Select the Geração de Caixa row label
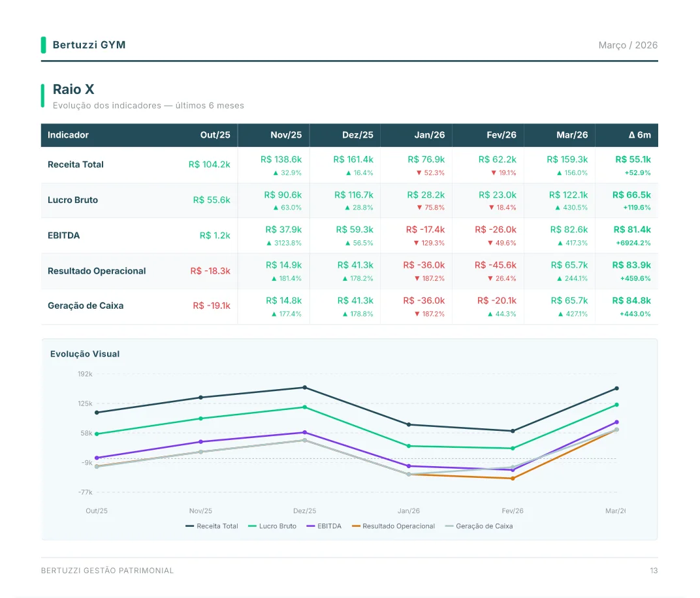This screenshot has height=598, width=700. point(86,306)
